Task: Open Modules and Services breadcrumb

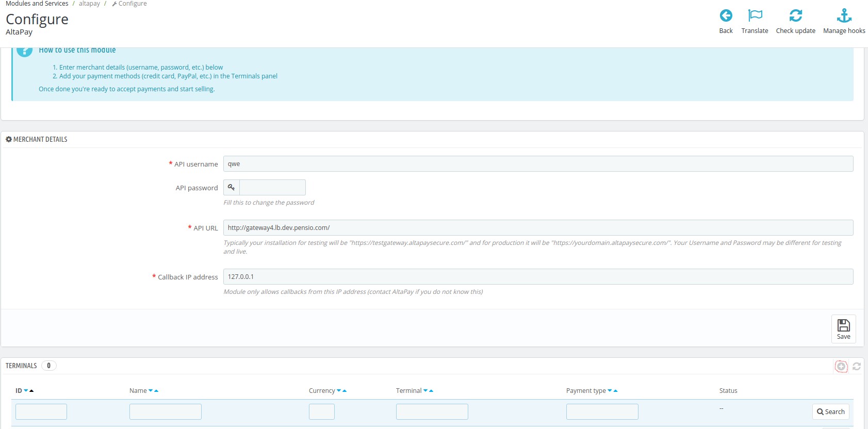Action: 37,4
